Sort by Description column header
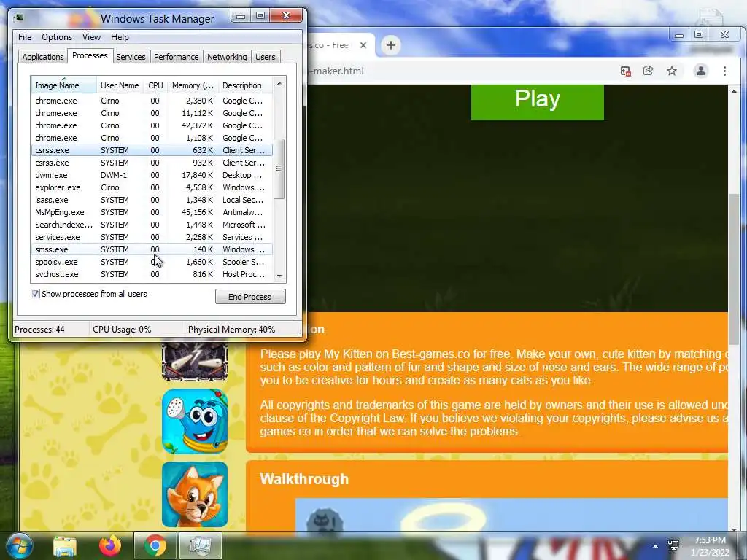The height and width of the screenshot is (560, 747). tap(245, 85)
